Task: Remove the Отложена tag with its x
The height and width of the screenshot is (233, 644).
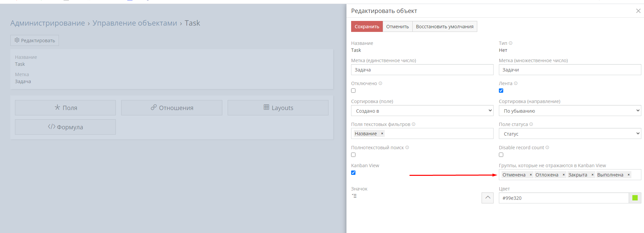Action: click(x=563, y=175)
